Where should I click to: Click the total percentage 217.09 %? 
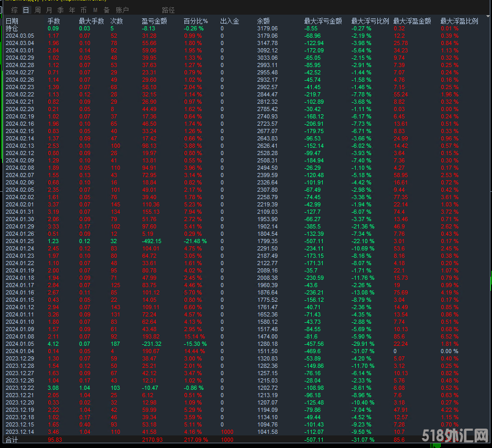tap(196, 440)
